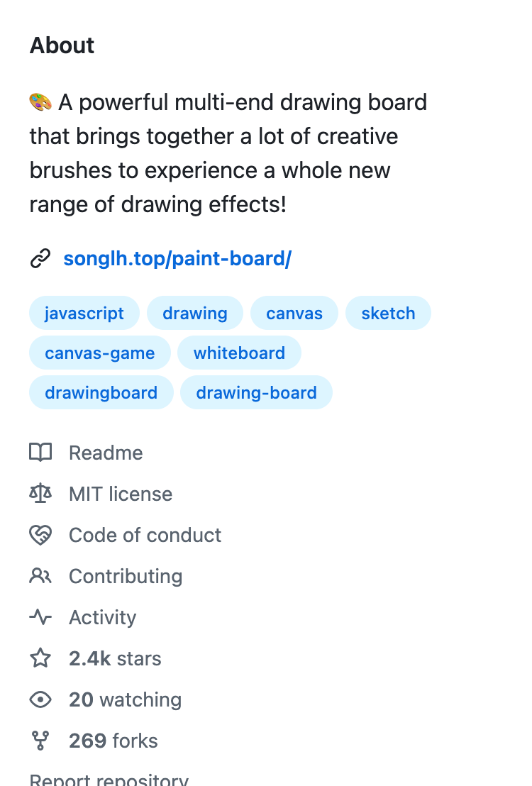This screenshot has width=532, height=786.
Task: Click the Readme book icon
Action: pyautogui.click(x=40, y=453)
